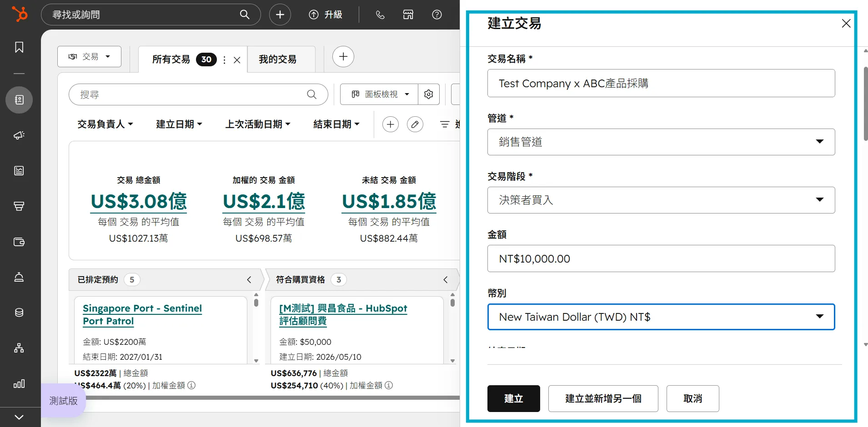The height and width of the screenshot is (427, 868).
Task: Open the 交易 object switcher dropdown
Action: point(89,56)
